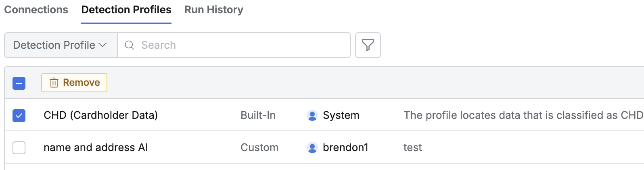Open the name and address AI profile
This screenshot has width=644, height=170.
point(96,147)
